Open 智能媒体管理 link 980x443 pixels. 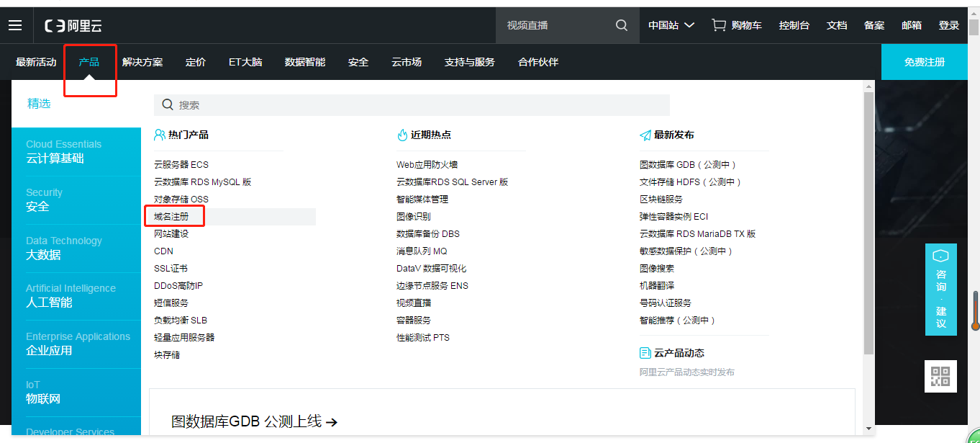click(x=422, y=199)
